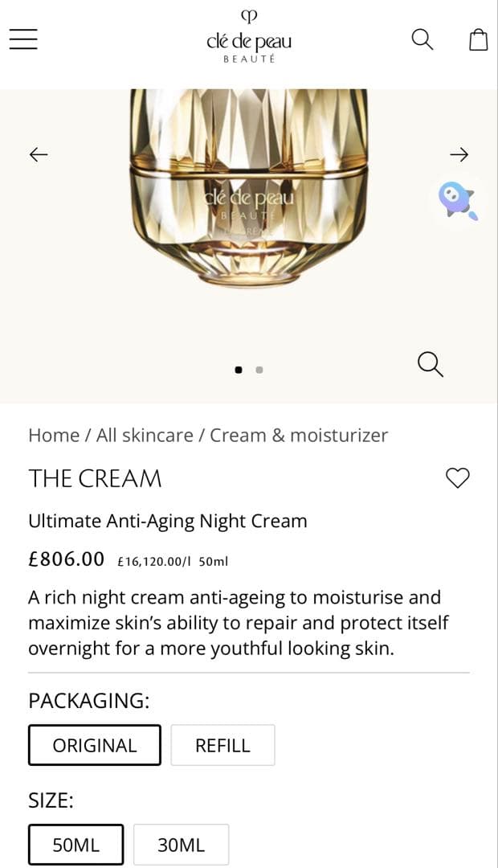
Task: Click The Cream product title
Action: click(x=95, y=478)
